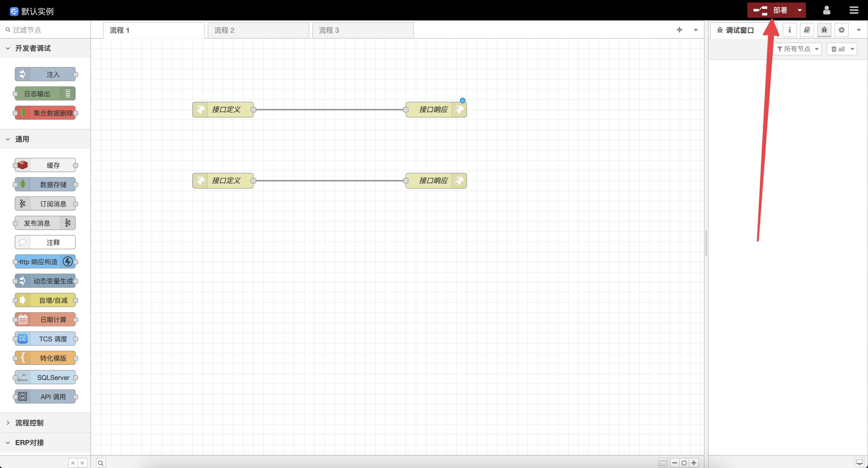Open the help book sidebar icon
The image size is (868, 468).
point(807,30)
